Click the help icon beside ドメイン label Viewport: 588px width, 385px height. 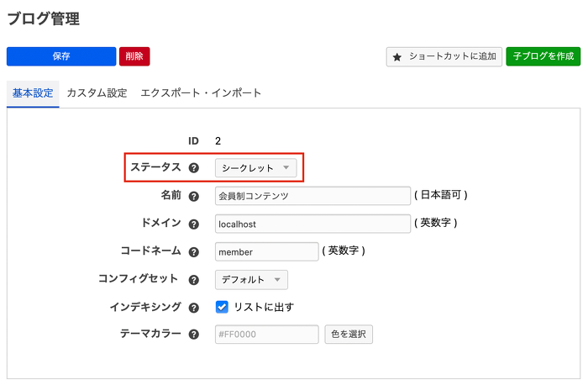click(x=194, y=224)
